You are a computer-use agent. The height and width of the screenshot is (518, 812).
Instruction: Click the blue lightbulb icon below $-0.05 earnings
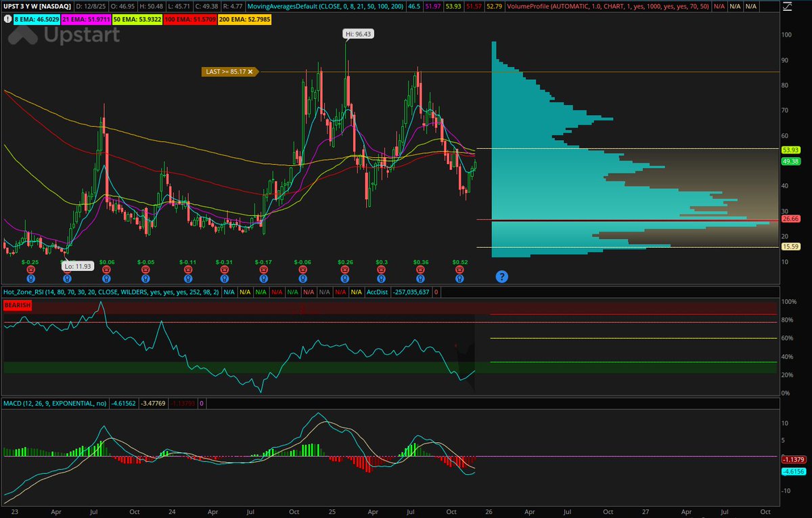(145, 278)
